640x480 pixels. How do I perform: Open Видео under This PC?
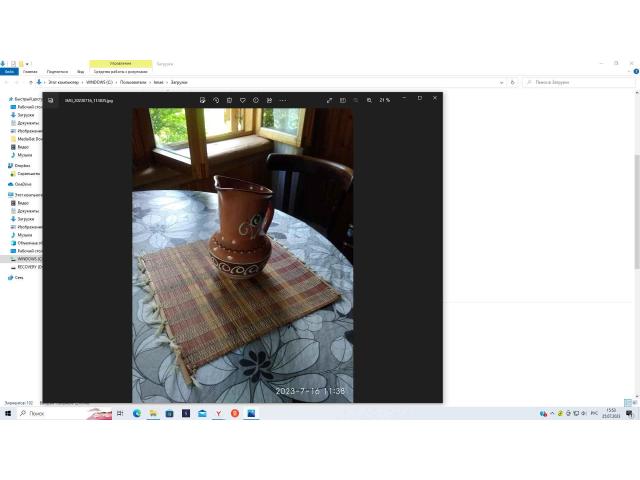[20, 203]
